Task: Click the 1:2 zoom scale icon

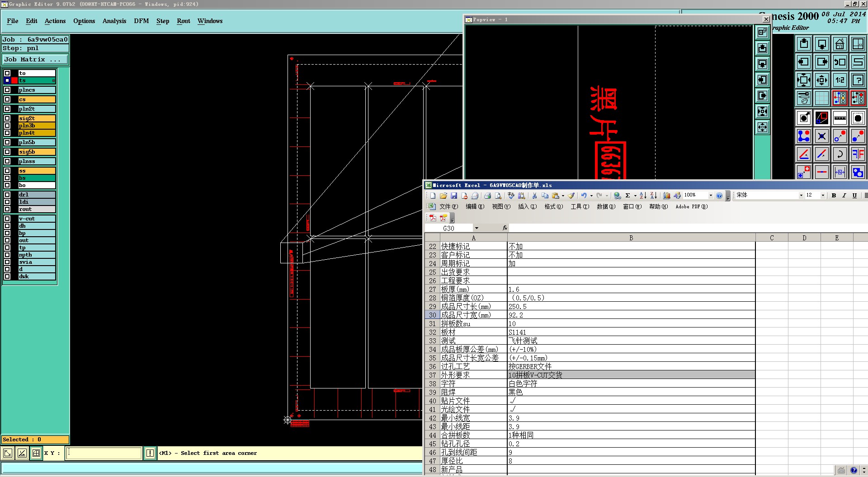Action: coord(840,80)
